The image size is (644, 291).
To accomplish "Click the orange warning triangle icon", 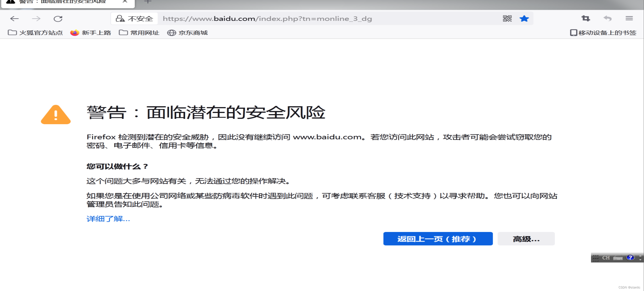I will 56,115.
